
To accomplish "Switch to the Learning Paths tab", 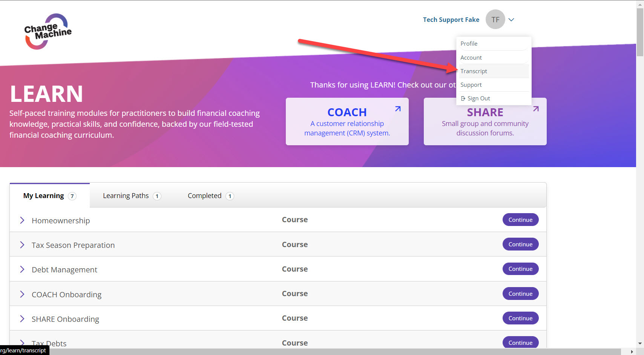I will pos(132,196).
